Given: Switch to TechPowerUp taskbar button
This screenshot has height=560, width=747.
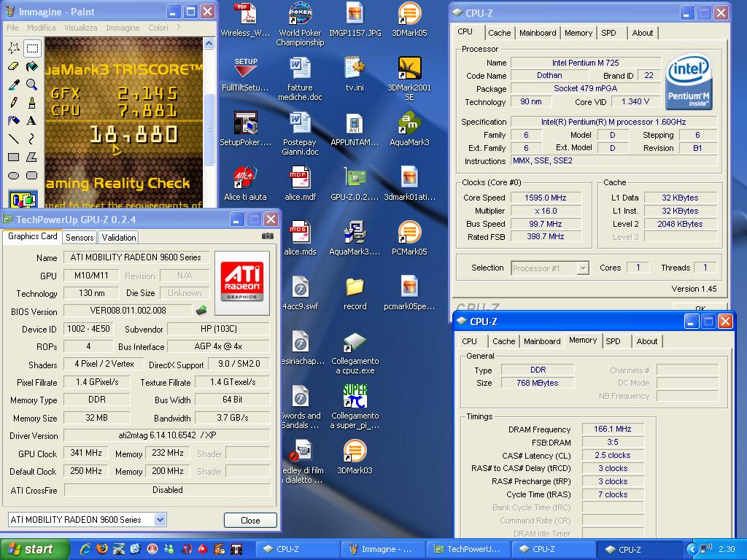Looking at the screenshot, I should coord(468,549).
